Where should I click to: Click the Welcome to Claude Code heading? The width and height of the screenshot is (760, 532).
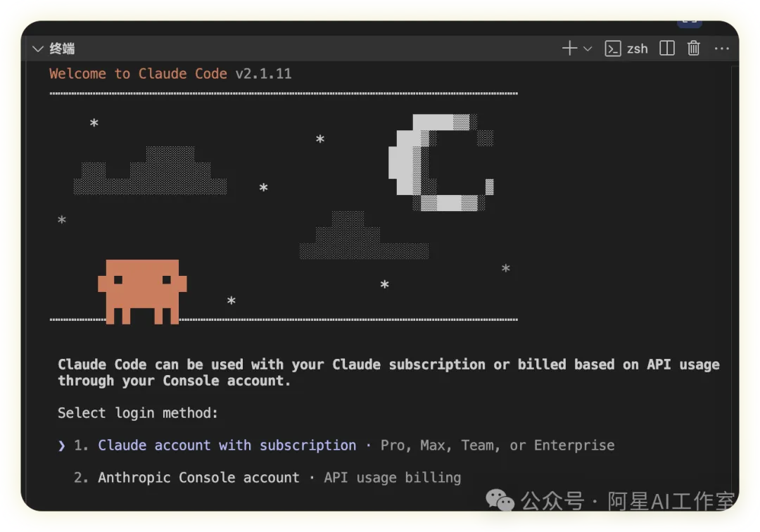tap(138, 74)
